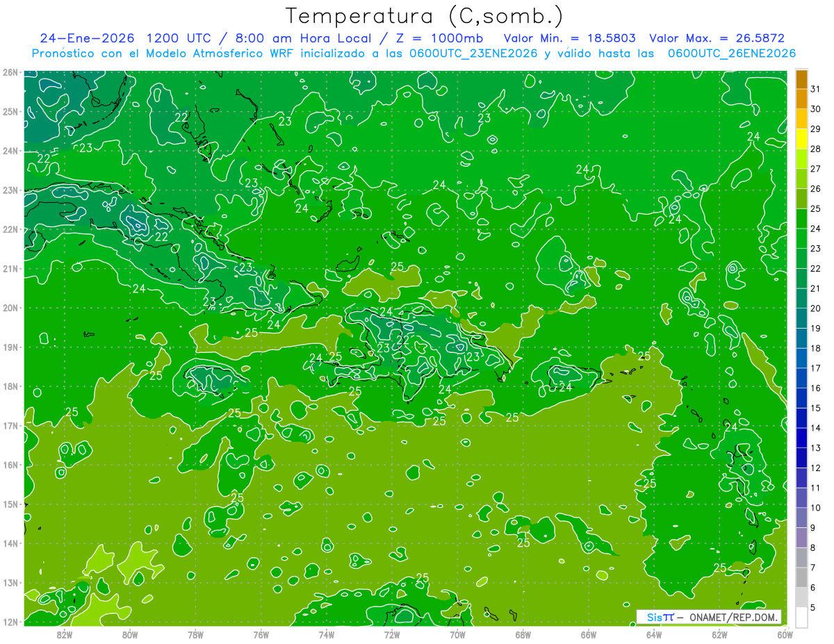The image size is (834, 644).
Task: Click the 22N latitude axis label
Action: 10,229
